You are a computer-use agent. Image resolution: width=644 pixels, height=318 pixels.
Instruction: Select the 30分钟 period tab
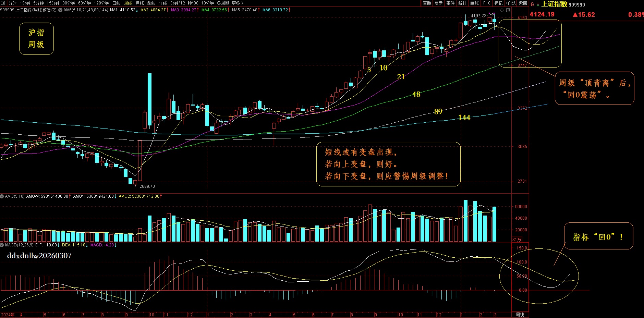[69, 3]
